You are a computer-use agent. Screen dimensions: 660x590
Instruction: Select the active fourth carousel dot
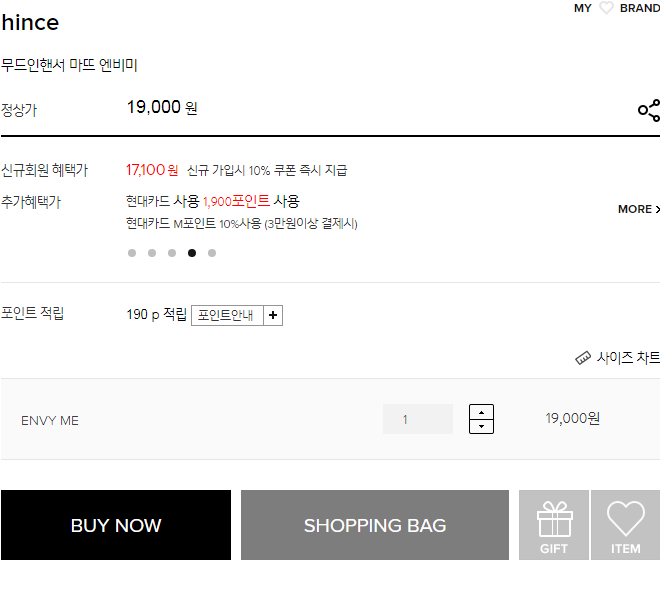tap(192, 253)
